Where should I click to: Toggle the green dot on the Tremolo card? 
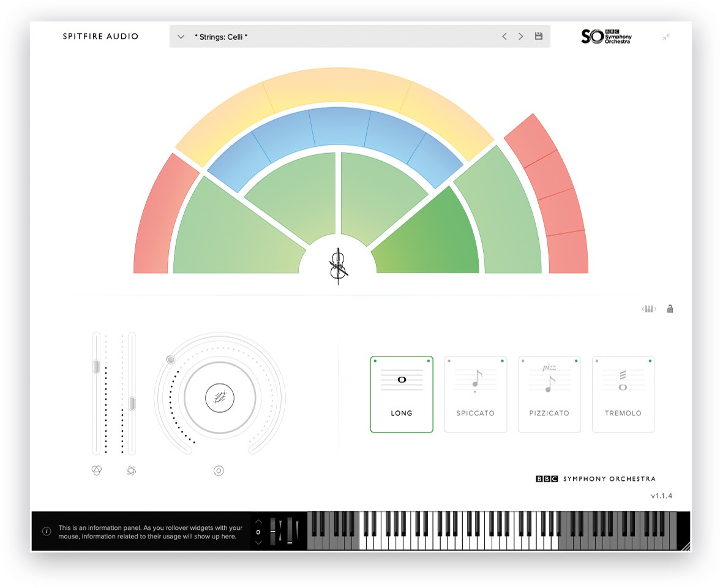pos(650,361)
